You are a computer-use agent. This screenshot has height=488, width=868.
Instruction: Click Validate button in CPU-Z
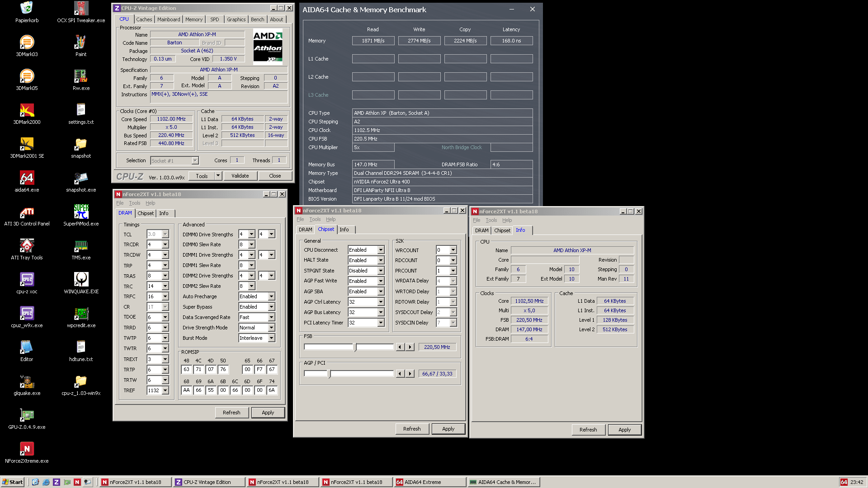click(240, 176)
